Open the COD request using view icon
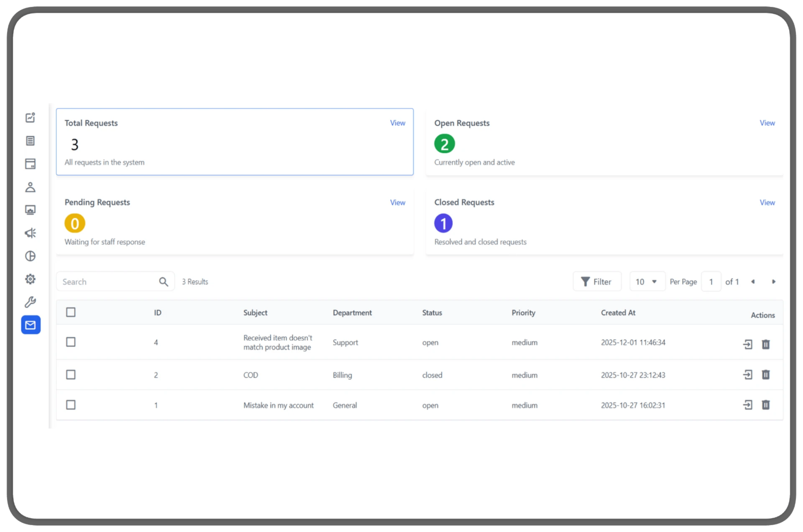 coord(748,375)
